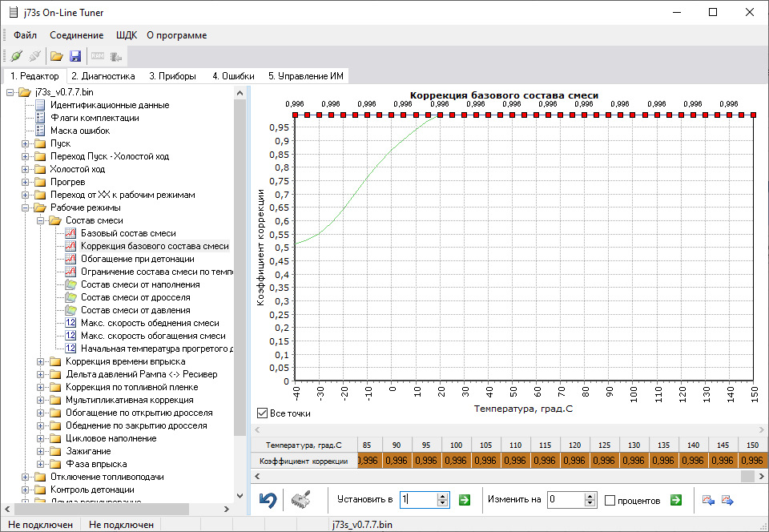Viewport: 769px width, 532px height.
Task: Open a firmware file via the folder icon
Action: point(55,55)
